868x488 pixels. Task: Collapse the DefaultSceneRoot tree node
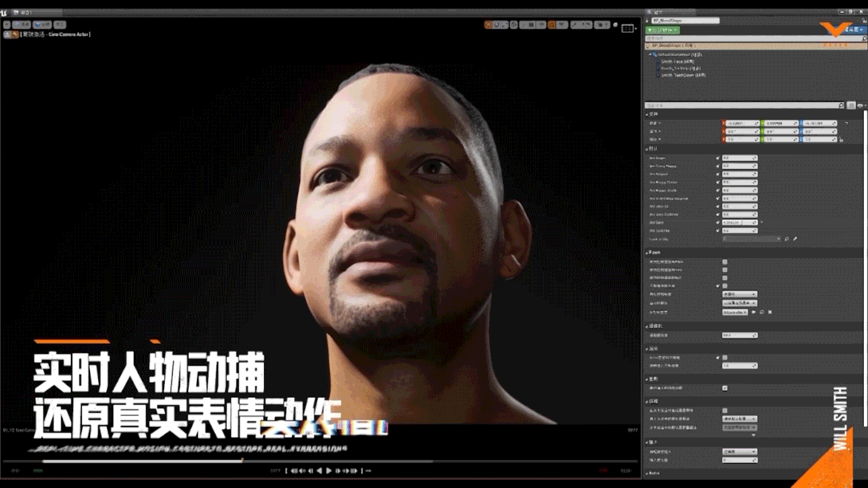click(651, 55)
